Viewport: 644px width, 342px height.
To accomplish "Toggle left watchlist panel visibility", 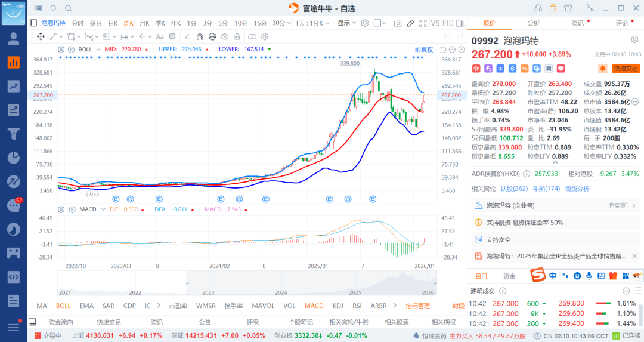I will (33, 23).
